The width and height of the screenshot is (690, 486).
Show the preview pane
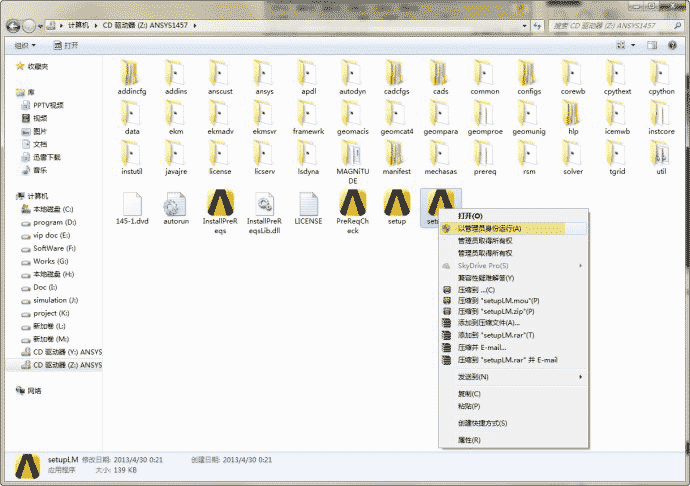652,45
